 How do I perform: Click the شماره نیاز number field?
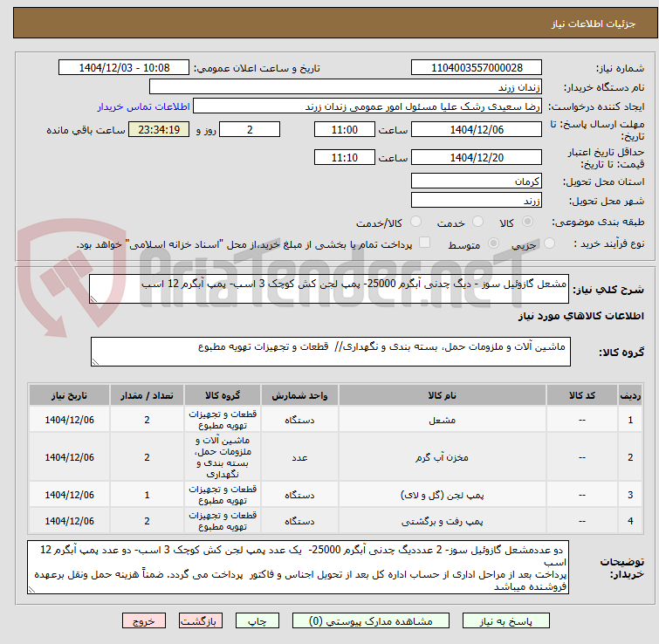click(x=477, y=68)
